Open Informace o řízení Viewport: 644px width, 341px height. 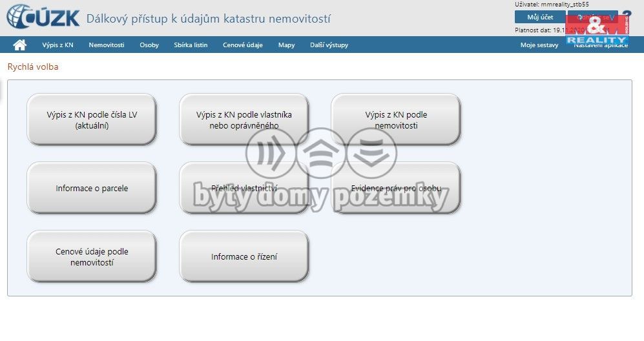244,257
